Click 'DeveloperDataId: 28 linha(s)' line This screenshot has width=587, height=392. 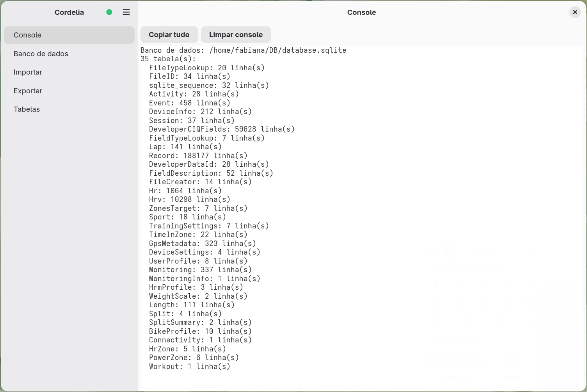209,164
